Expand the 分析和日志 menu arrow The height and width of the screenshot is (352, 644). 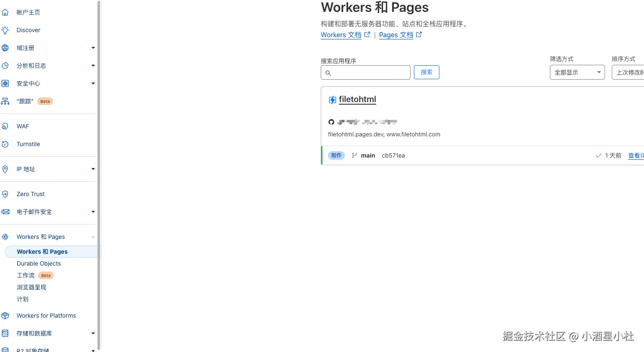coord(93,66)
